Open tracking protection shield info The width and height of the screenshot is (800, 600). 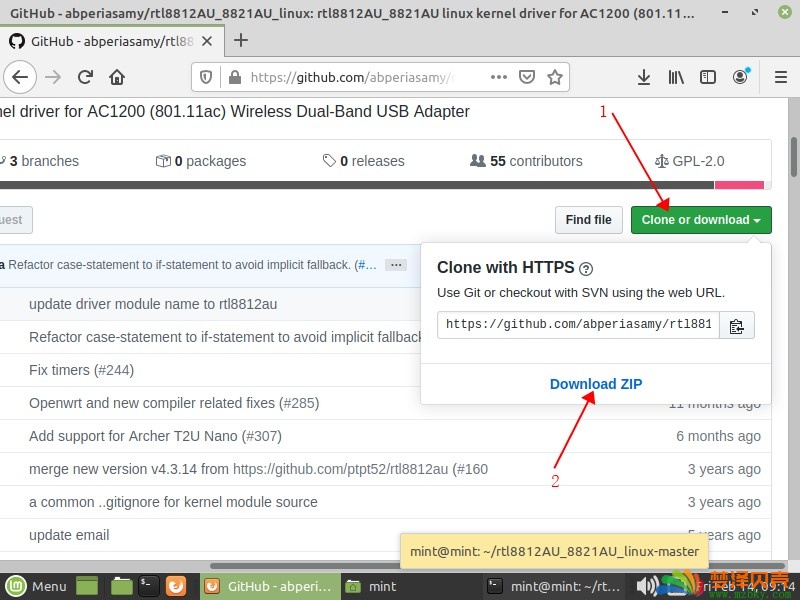click(x=206, y=77)
